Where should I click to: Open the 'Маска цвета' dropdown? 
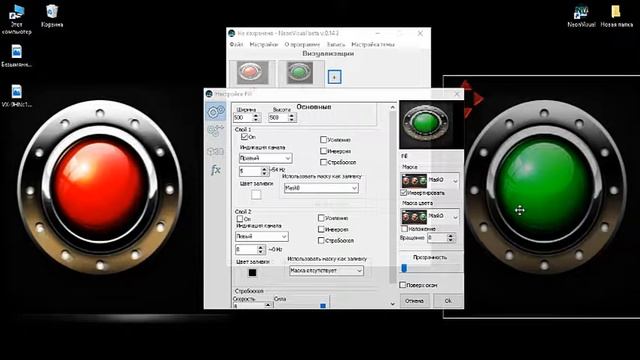430,216
